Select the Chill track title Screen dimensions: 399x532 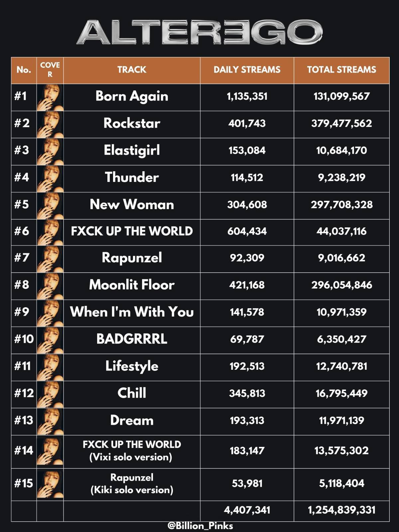132,393
